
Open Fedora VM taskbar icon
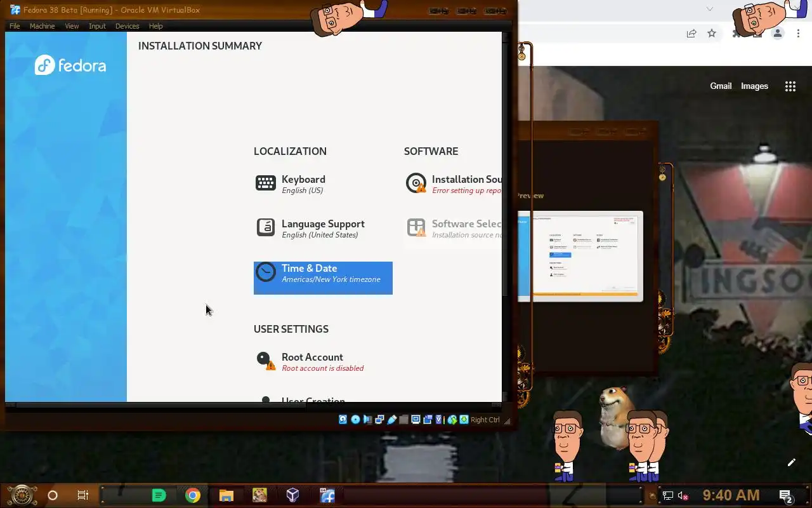[327, 495]
